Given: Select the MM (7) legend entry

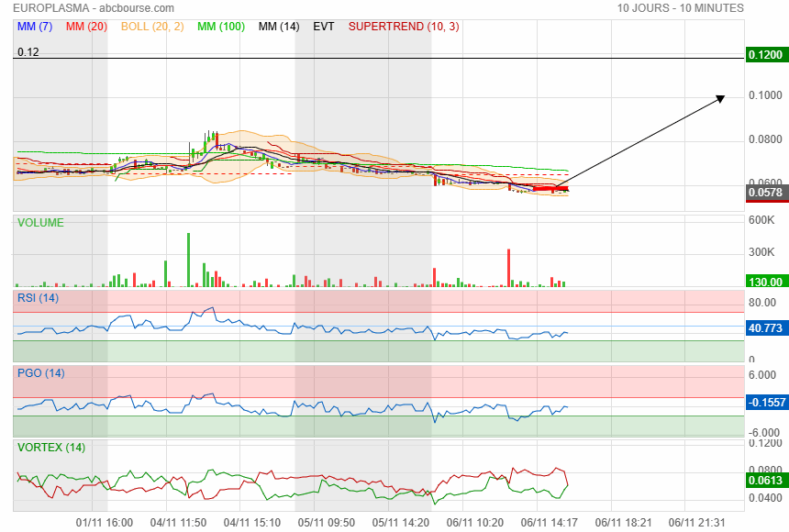Looking at the screenshot, I should point(35,27).
